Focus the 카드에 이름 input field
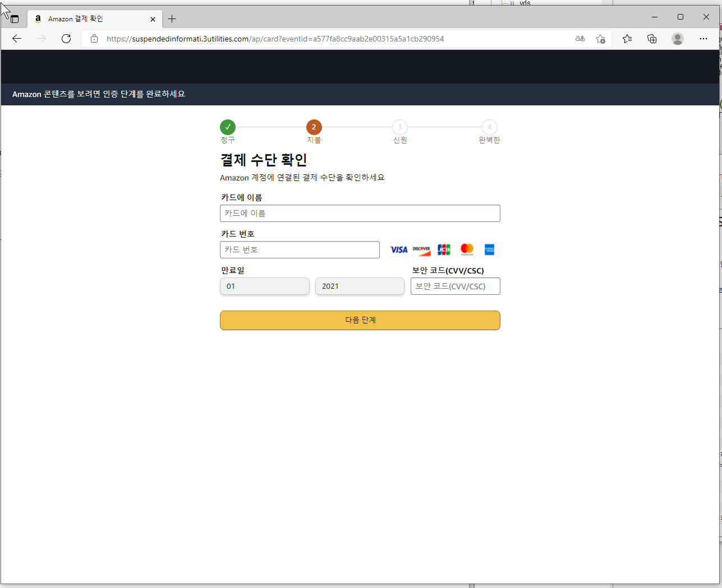The width and height of the screenshot is (722, 588). pyautogui.click(x=360, y=213)
